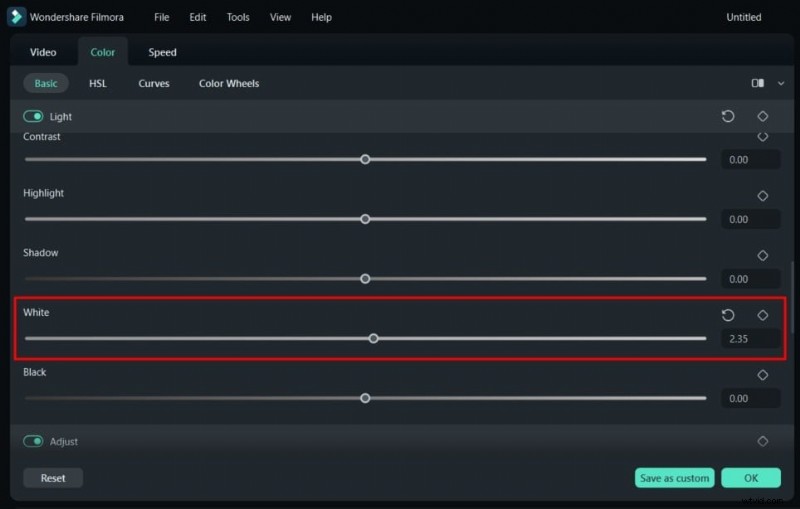
Task: Add keyframe for the Light section
Action: [763, 116]
